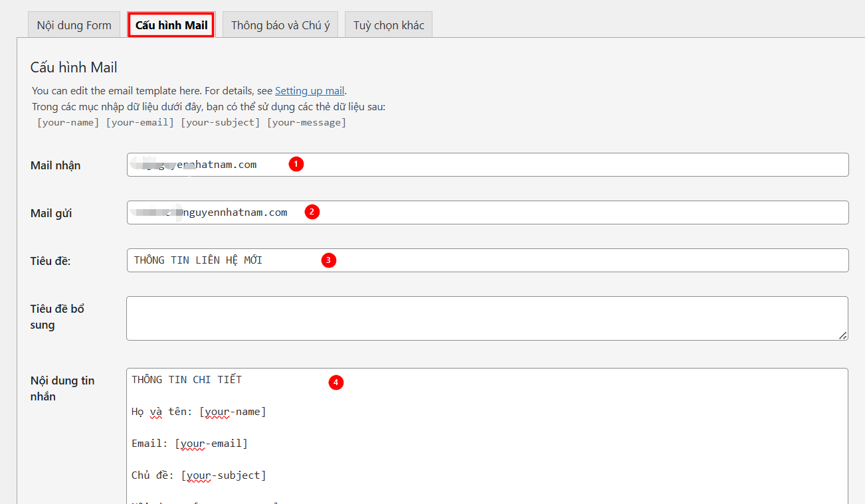Screen dimensions: 865x504
Task: Click the 'Họ và tên: [your-name]' line
Action: tap(199, 412)
